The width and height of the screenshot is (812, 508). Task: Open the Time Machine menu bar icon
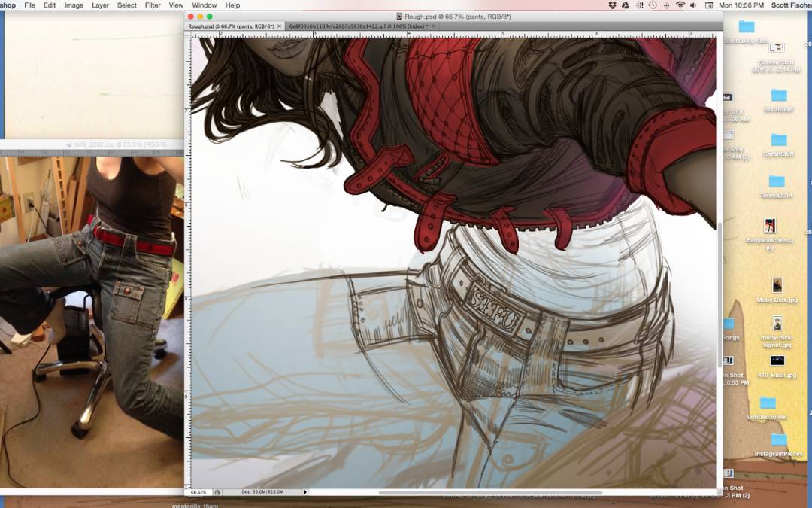point(653,5)
